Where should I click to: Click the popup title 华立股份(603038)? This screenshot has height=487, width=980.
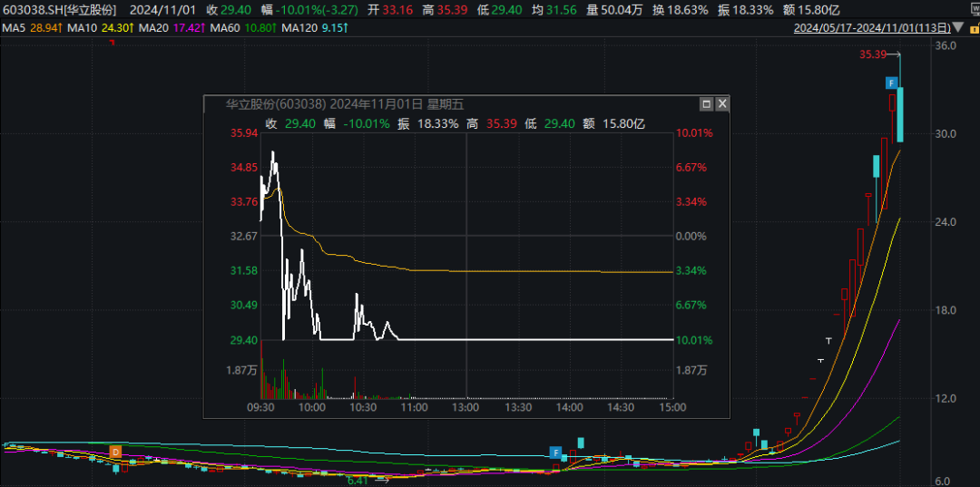point(275,103)
